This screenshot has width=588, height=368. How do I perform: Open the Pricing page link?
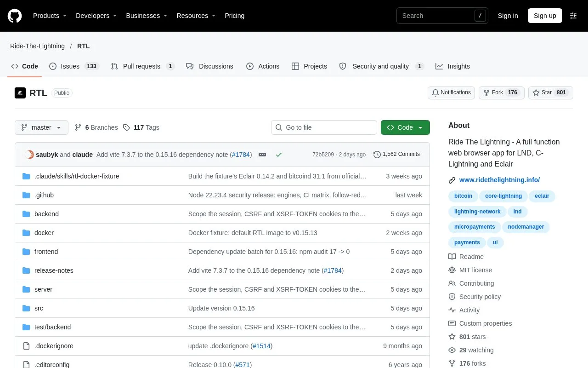click(234, 16)
